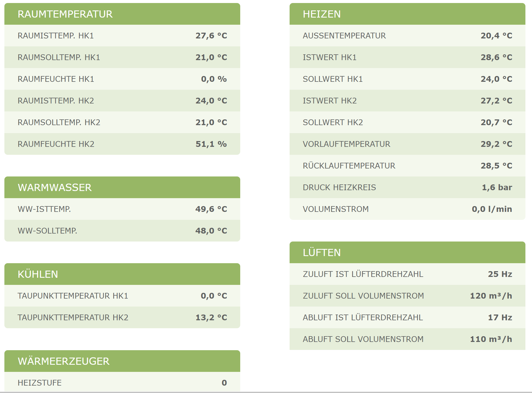Select TAUPUNKTTEMPERATUR HK2 row

point(122,318)
